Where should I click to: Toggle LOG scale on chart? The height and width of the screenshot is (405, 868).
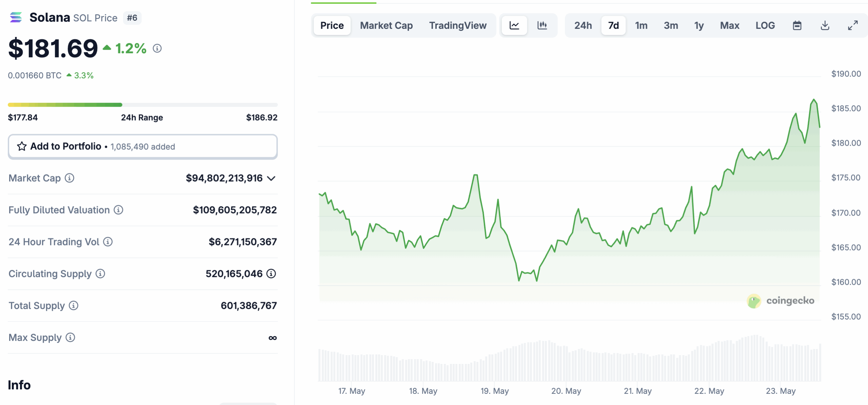click(765, 25)
